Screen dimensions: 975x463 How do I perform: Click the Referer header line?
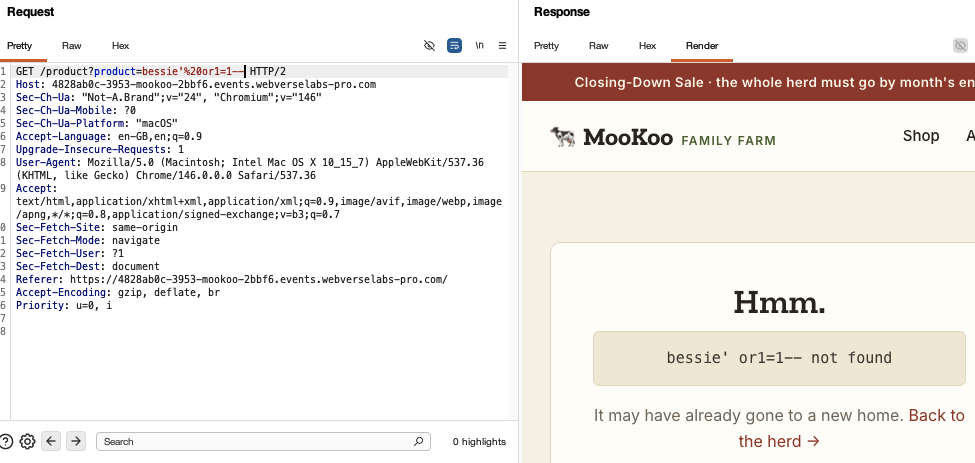coord(231,279)
